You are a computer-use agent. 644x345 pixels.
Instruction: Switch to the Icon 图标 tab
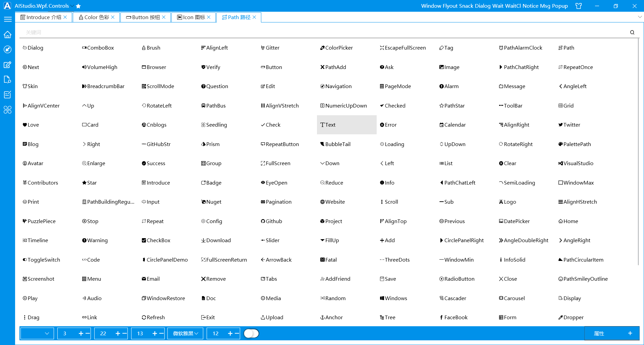[194, 17]
